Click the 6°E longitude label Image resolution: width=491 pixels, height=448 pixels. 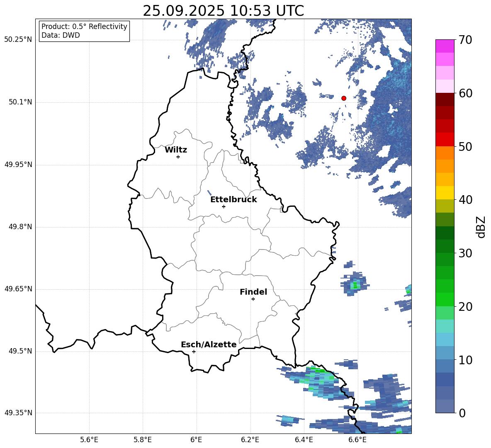click(196, 440)
